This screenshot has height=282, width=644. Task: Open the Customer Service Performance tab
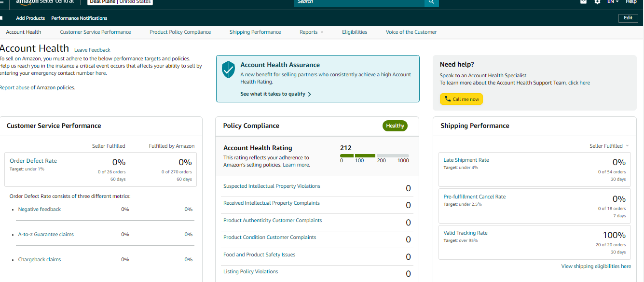[96, 32]
